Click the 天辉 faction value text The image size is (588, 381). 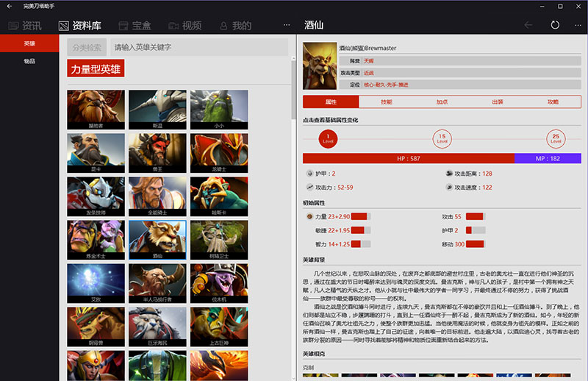(x=369, y=61)
